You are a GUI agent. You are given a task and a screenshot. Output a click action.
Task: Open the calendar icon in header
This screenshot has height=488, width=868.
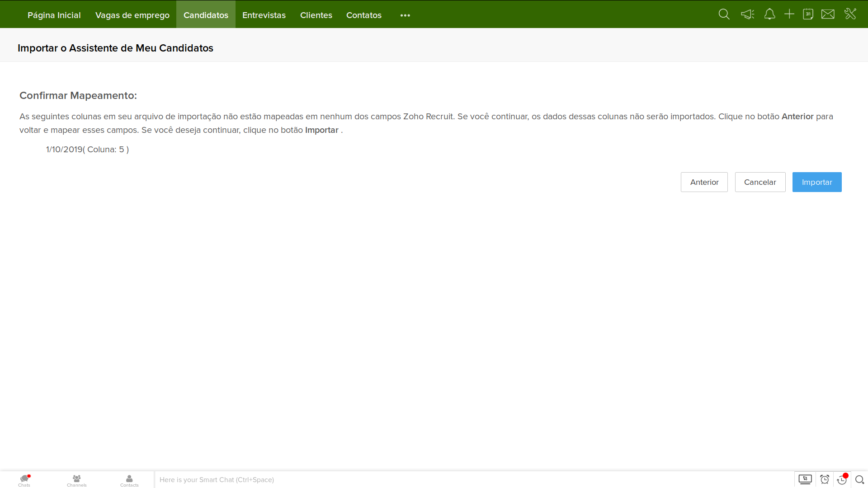pos(808,14)
